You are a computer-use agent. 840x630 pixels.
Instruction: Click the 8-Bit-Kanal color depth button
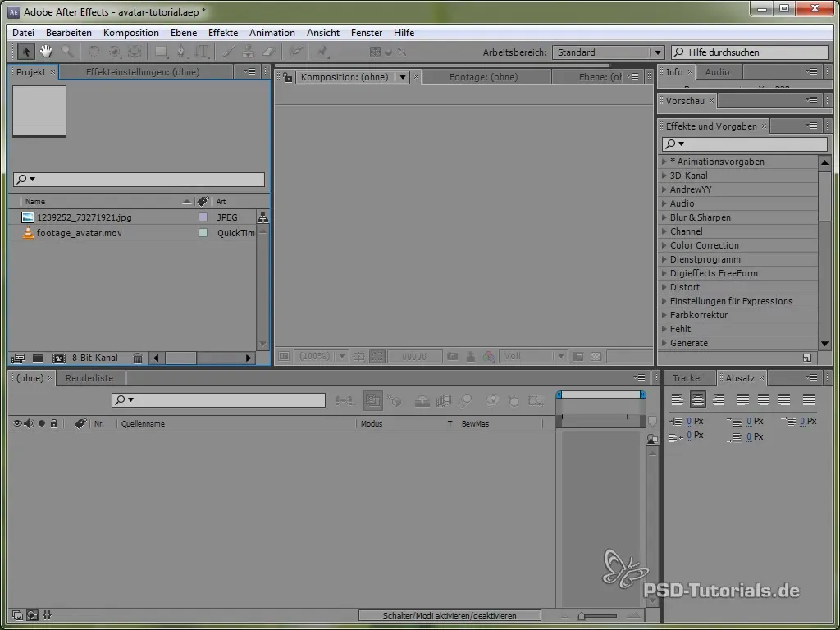point(95,358)
